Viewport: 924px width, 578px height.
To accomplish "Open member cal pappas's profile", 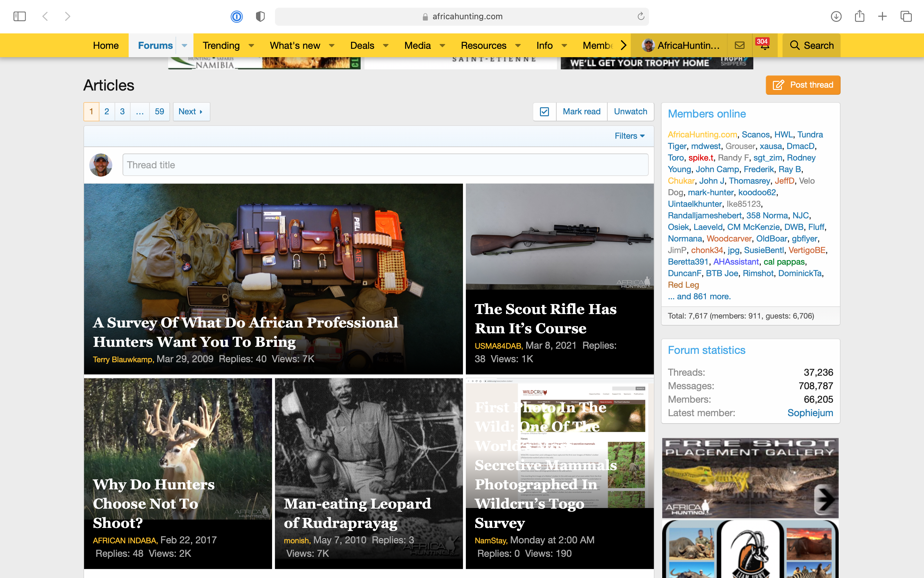I will click(784, 262).
